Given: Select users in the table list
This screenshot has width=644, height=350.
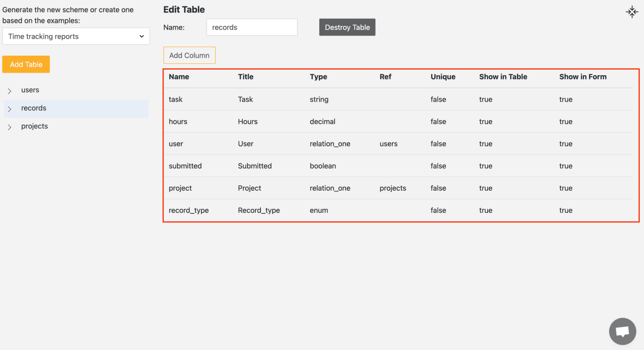Looking at the screenshot, I should point(30,90).
